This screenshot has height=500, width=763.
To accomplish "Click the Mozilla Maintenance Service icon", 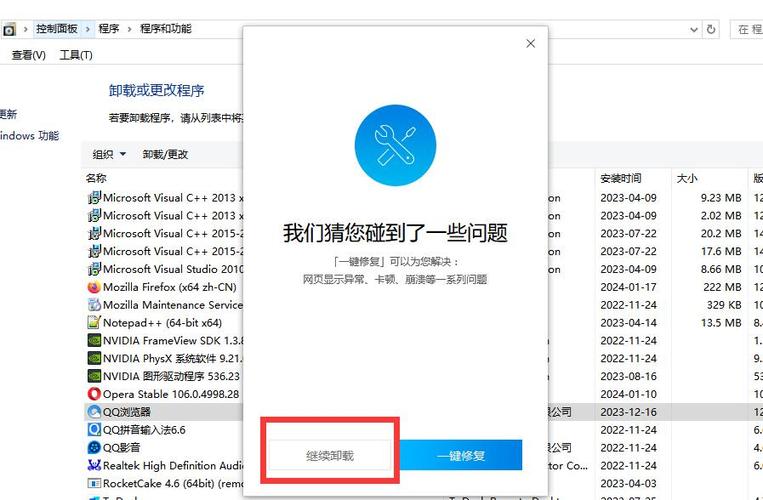I will point(94,305).
